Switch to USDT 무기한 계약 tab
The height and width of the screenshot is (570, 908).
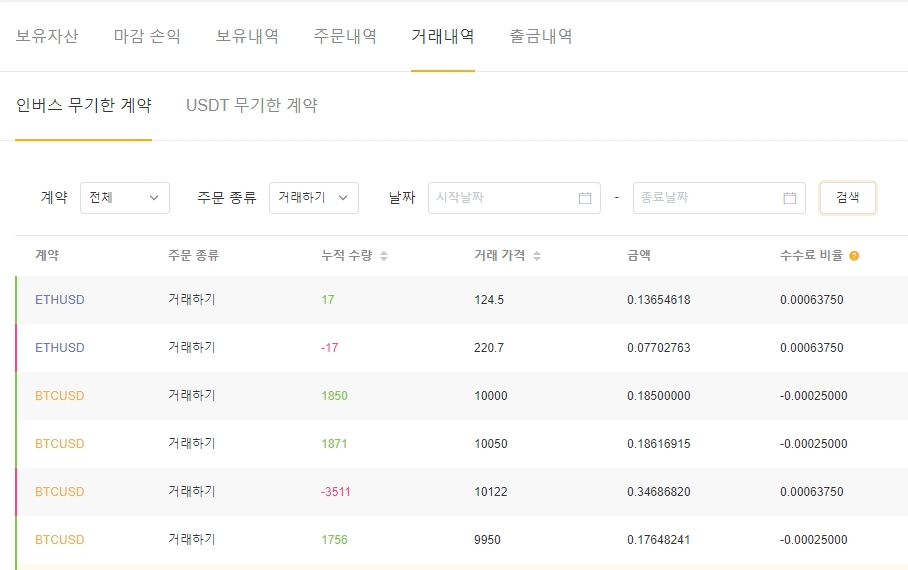[252, 105]
